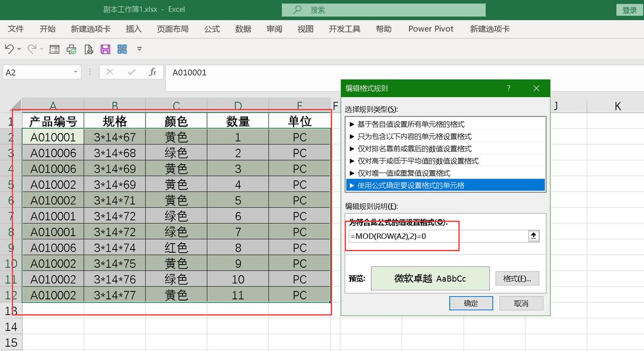Click the formula field with =MOD(ROW(A2),2)=0
Screen dimensions: 644x351
(438, 236)
